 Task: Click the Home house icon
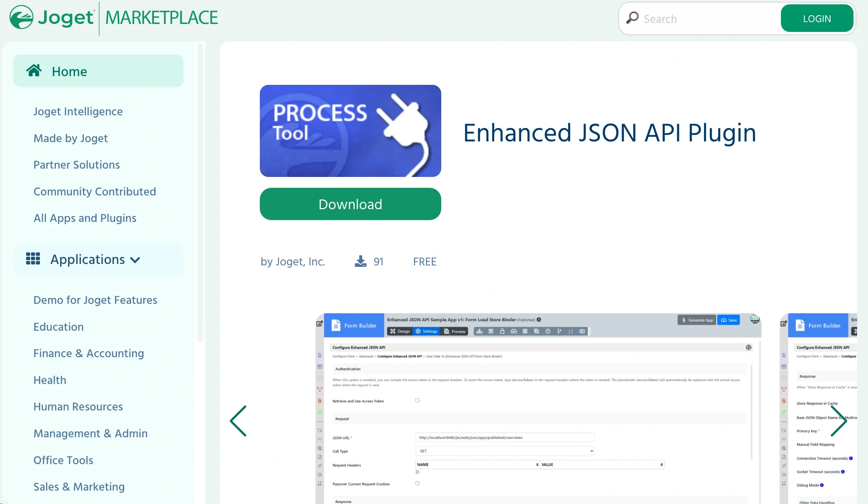(34, 71)
